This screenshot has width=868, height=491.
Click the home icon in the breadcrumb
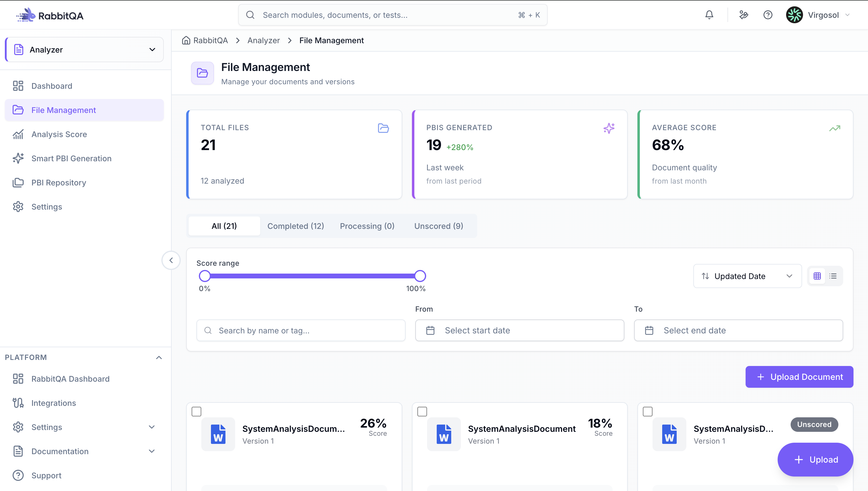(186, 40)
